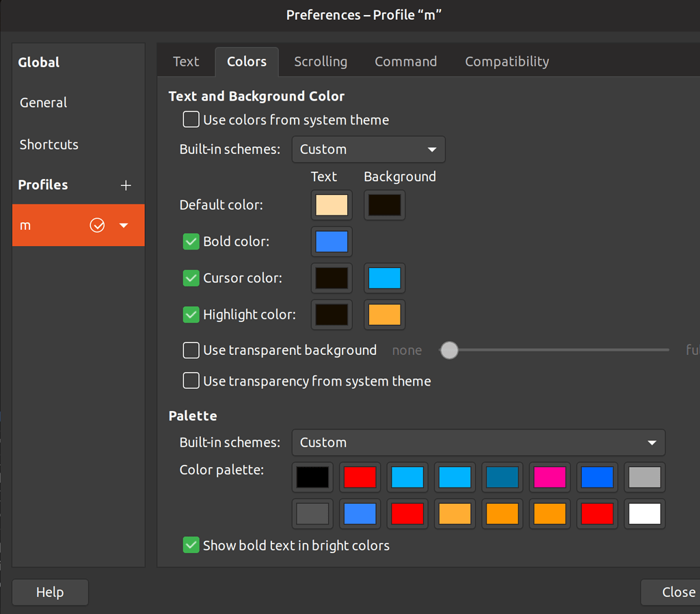Screen dimensions: 700x614
Task: Open profile "m" options arrow
Action: pyautogui.click(x=124, y=225)
